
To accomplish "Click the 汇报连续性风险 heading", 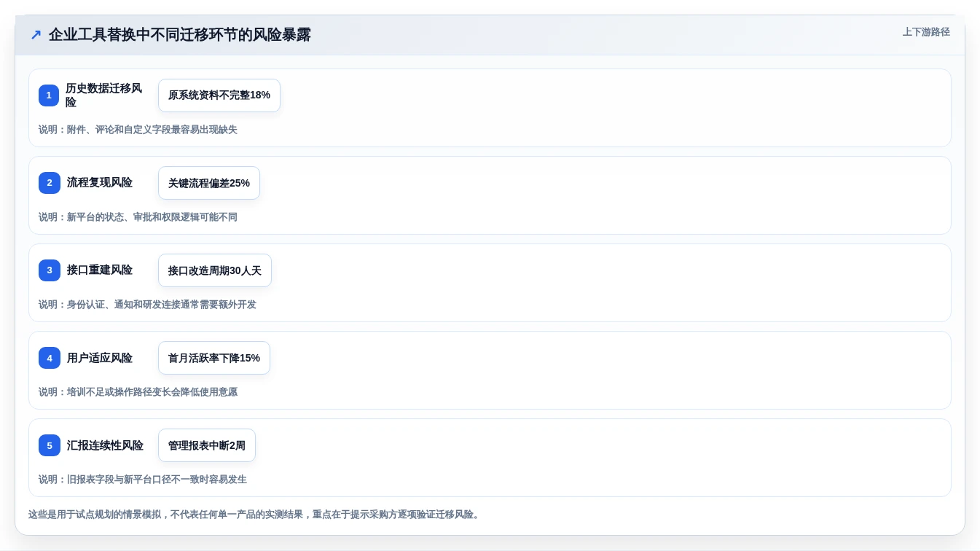I will click(x=105, y=445).
